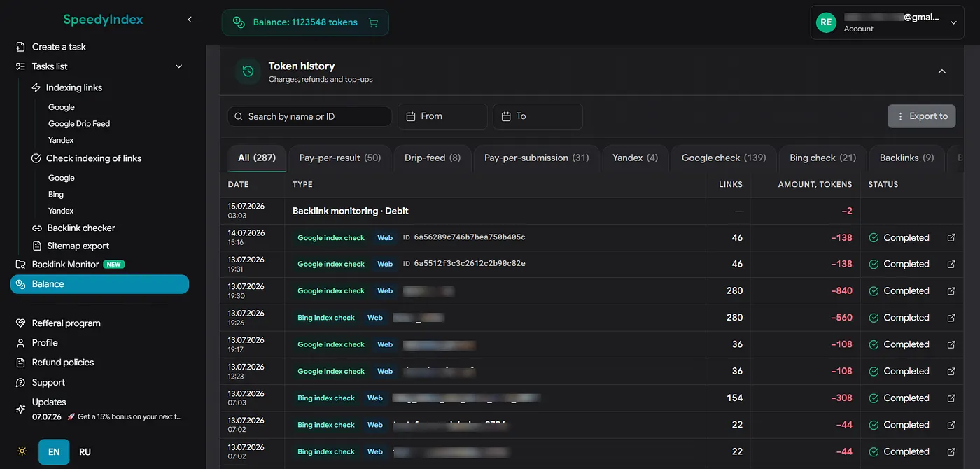Open Sitemap export
This screenshot has width=980, height=469.
click(78, 246)
